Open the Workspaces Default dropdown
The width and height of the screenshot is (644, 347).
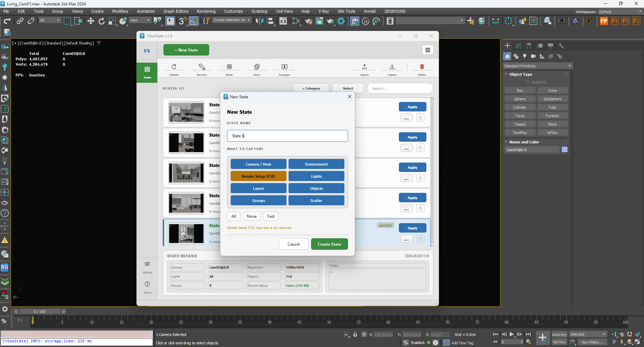pyautogui.click(x=620, y=12)
